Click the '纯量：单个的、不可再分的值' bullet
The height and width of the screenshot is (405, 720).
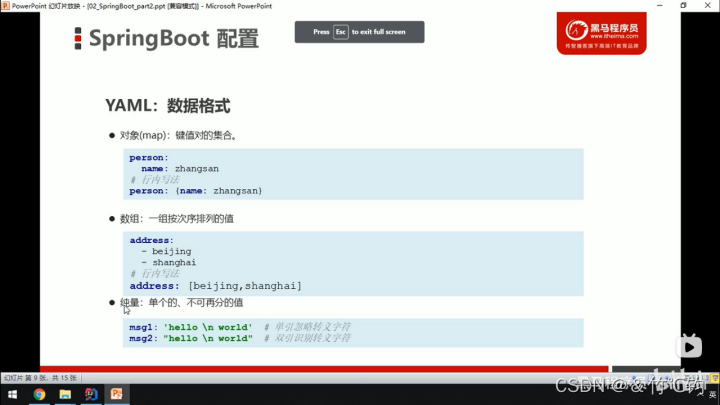click(181, 303)
